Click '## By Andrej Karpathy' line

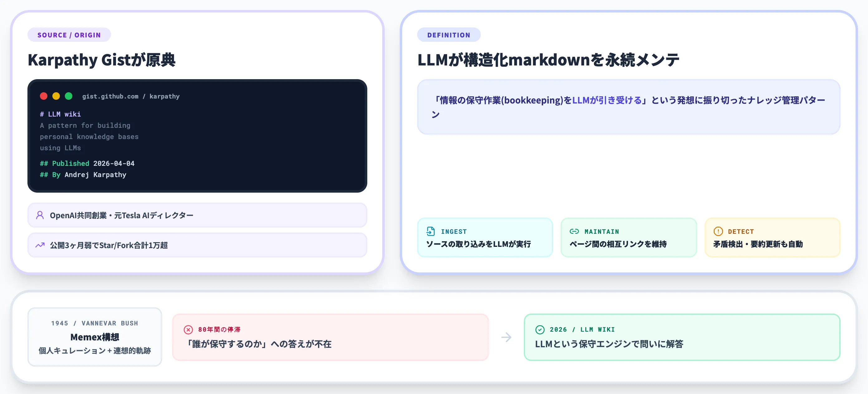point(83,175)
